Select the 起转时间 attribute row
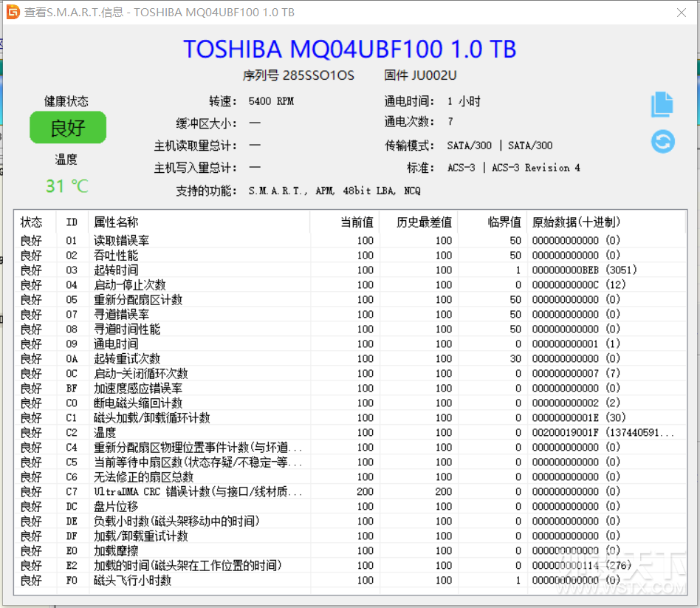The width and height of the screenshot is (700, 608). click(x=351, y=270)
